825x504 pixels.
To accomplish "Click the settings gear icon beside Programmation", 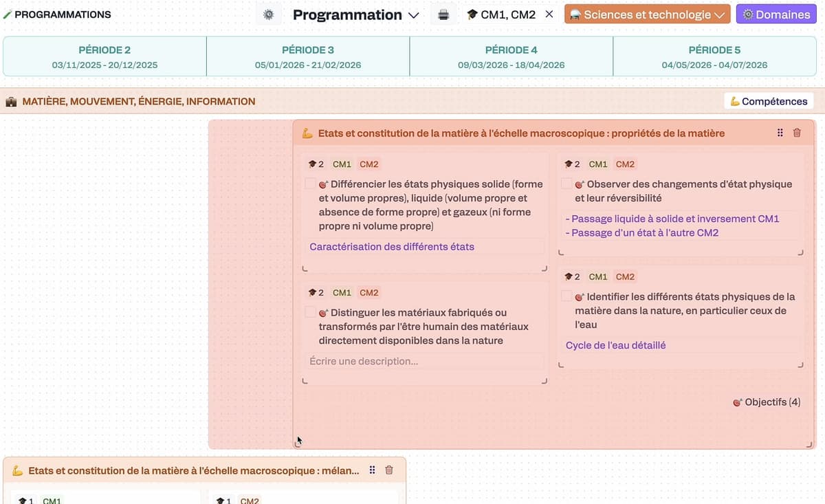I will coord(268,14).
